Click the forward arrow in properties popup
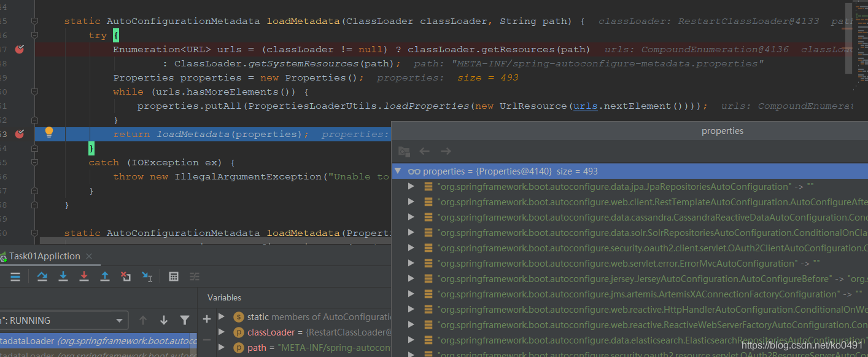 [446, 151]
